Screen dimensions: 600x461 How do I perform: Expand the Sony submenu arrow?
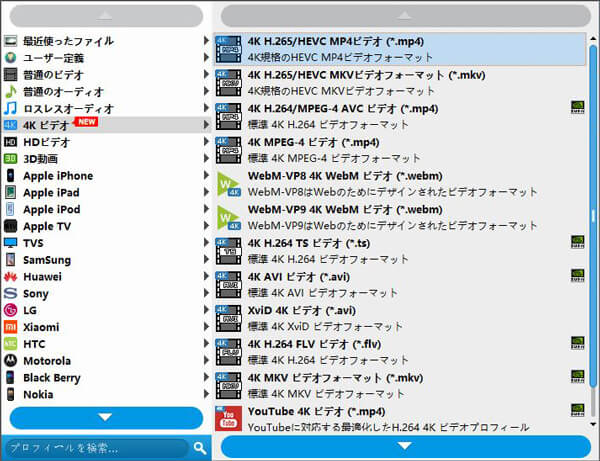tap(206, 293)
